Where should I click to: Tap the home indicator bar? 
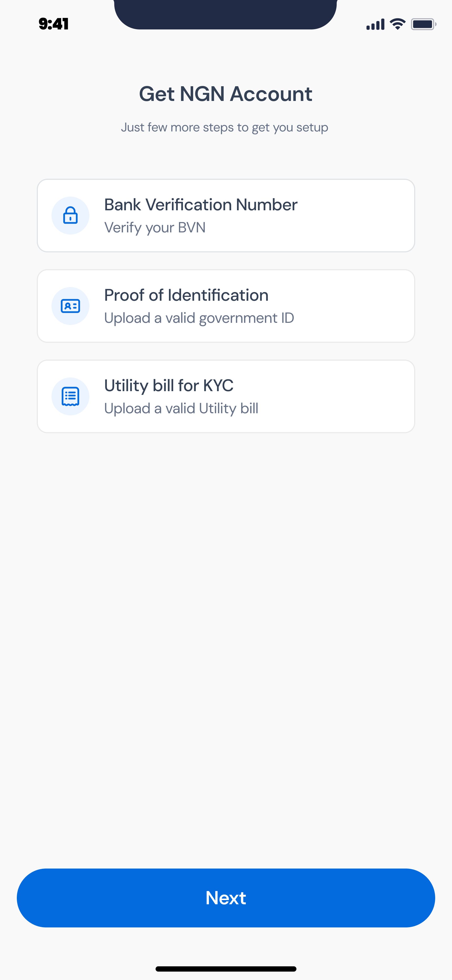click(x=226, y=969)
